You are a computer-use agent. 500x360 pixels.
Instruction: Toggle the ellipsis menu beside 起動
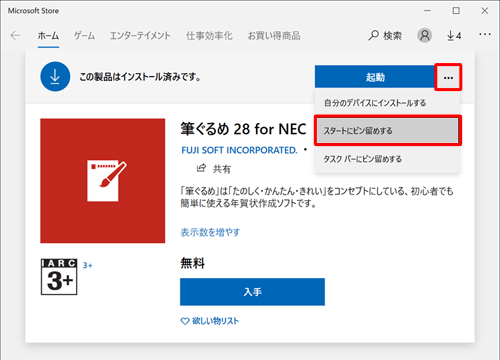(448, 77)
